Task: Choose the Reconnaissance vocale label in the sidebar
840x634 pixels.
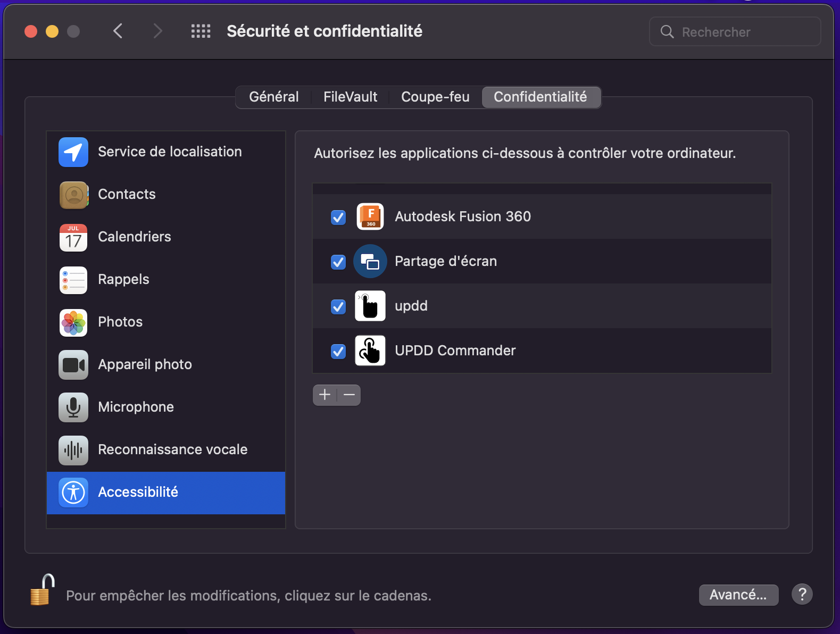Action: (173, 450)
